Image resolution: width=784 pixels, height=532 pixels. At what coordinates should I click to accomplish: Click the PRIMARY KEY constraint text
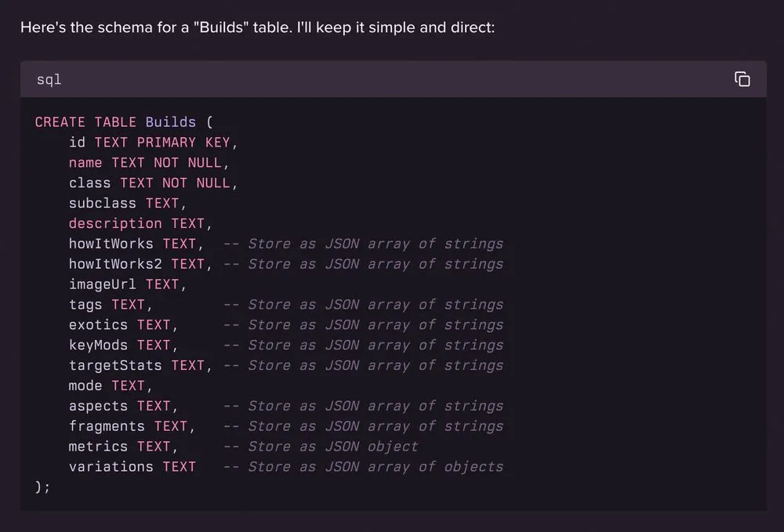(x=183, y=143)
